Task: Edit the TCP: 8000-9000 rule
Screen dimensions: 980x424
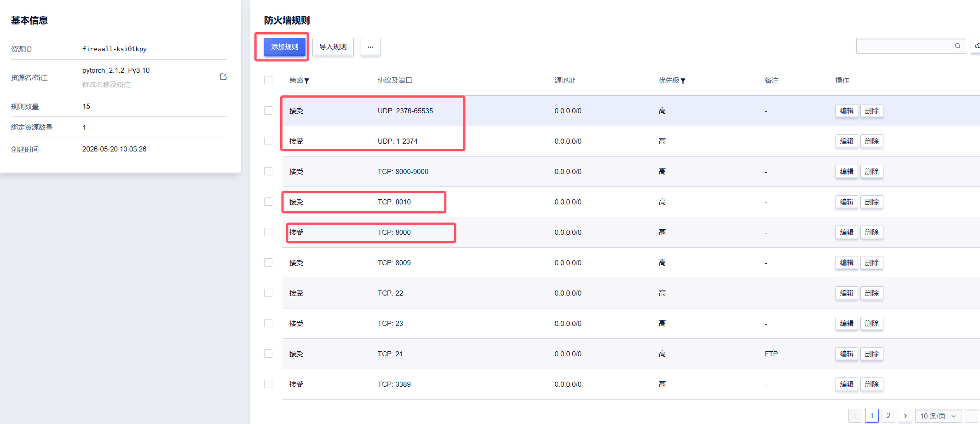Action: tap(847, 172)
